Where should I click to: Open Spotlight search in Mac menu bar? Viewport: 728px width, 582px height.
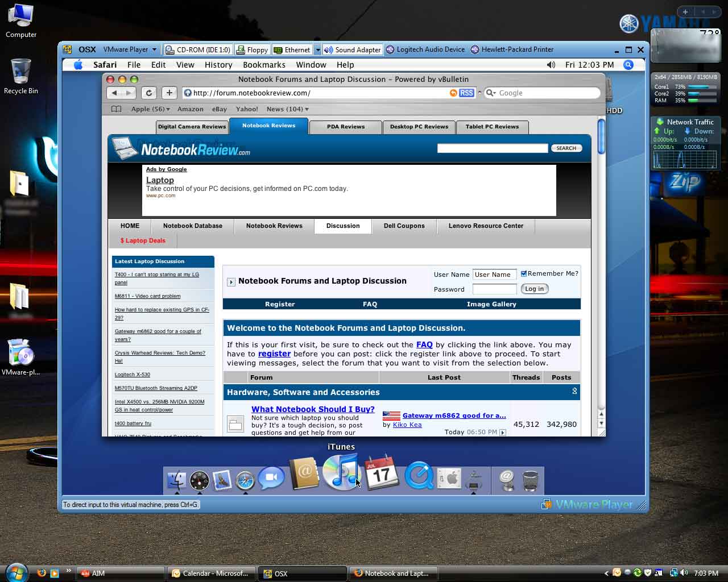[x=628, y=65]
